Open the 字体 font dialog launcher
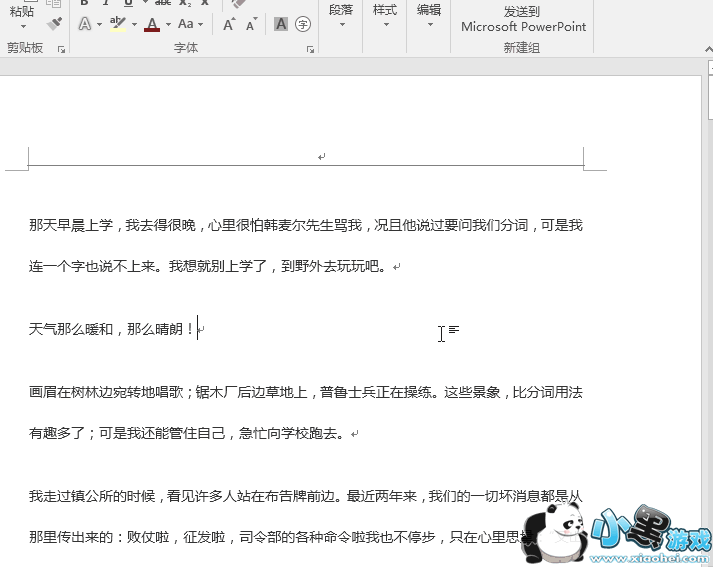The image size is (713, 567). 311,49
